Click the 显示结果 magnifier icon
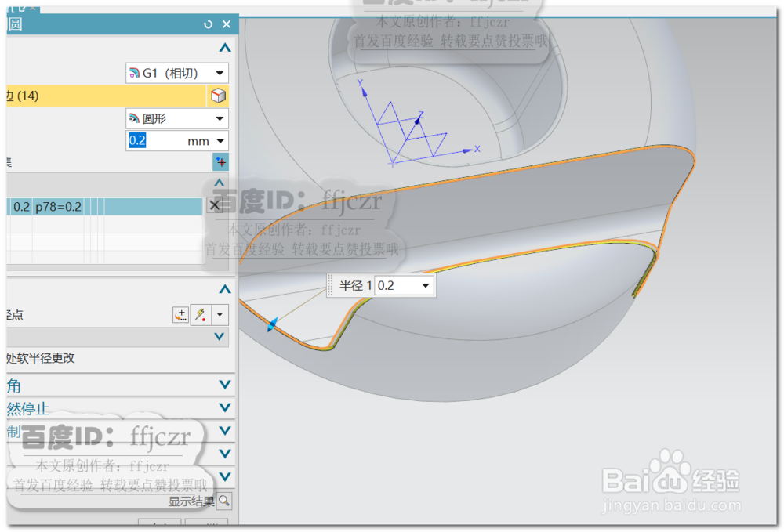The width and height of the screenshot is (784, 532). tap(224, 501)
